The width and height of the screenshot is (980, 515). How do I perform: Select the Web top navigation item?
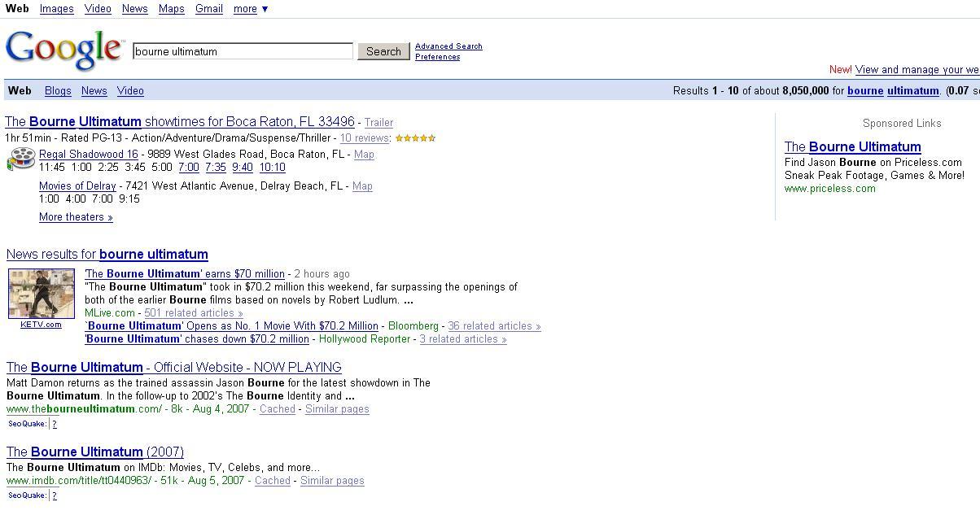tap(17, 9)
